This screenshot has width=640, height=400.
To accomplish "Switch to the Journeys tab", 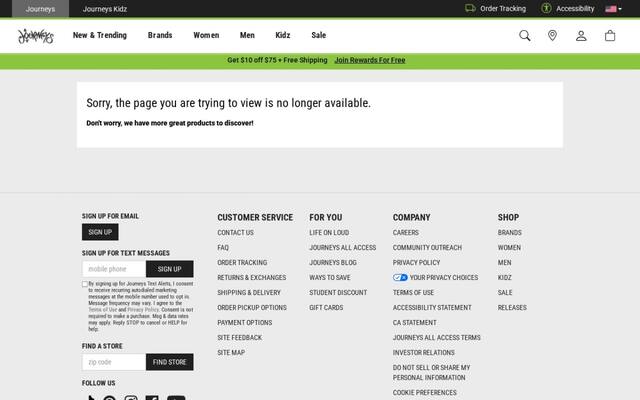I will tap(40, 9).
